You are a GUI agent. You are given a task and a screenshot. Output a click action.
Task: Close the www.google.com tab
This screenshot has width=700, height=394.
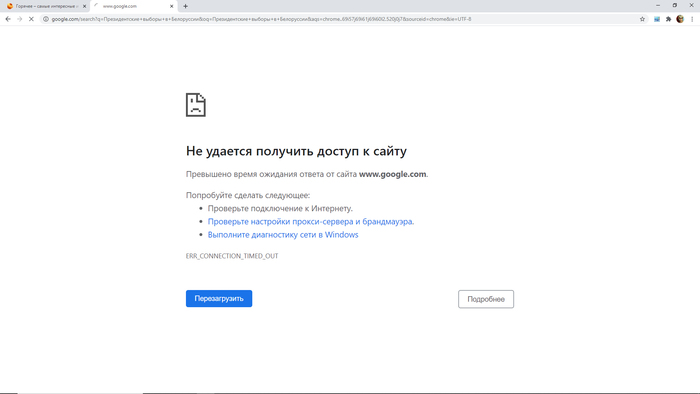(x=171, y=6)
